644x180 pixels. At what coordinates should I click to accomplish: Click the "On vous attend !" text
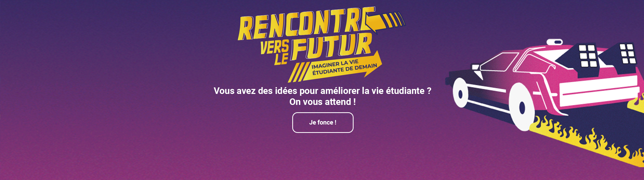[323, 102]
